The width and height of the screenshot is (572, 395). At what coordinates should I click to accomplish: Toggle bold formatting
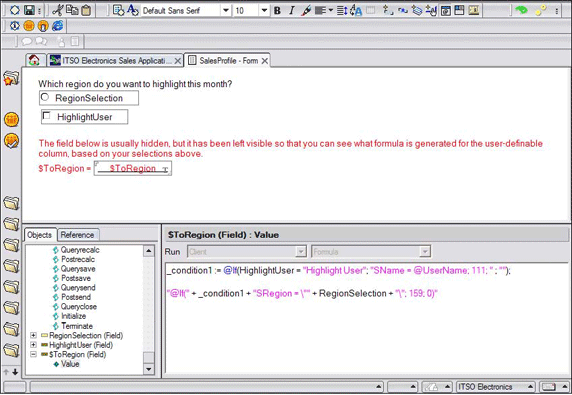tap(277, 11)
